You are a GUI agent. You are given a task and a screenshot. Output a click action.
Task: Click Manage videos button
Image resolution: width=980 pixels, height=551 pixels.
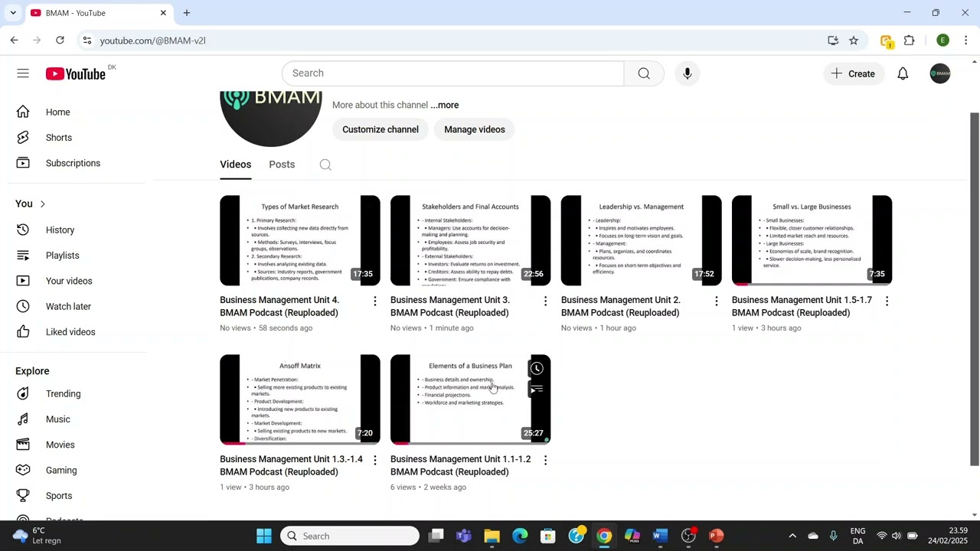pos(475,129)
